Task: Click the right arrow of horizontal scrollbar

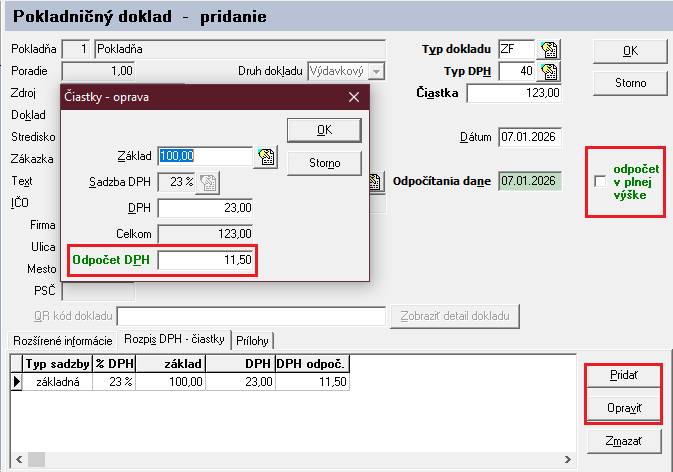Action: pyautogui.click(x=569, y=461)
